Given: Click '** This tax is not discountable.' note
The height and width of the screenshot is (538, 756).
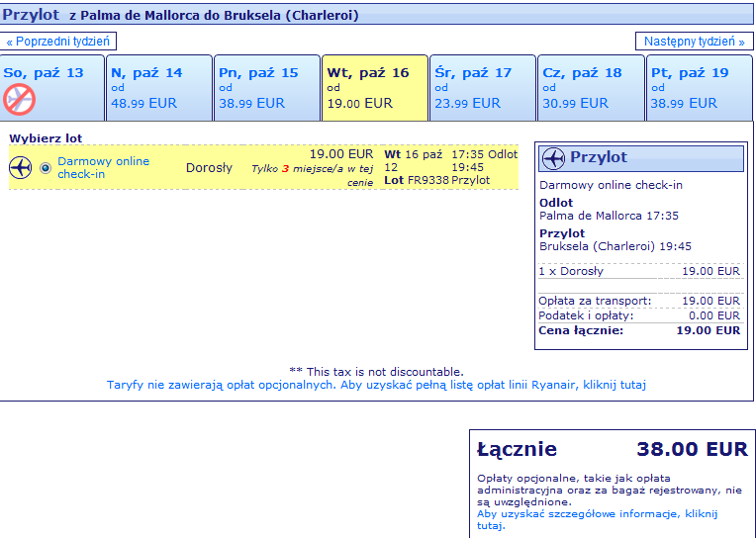Looking at the screenshot, I should pos(376,372).
